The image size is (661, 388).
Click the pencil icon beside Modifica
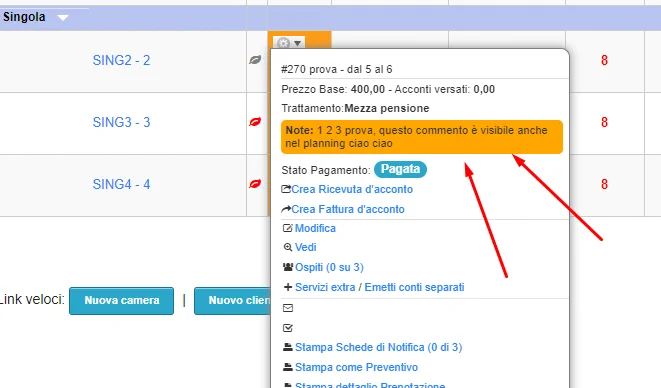(x=288, y=228)
